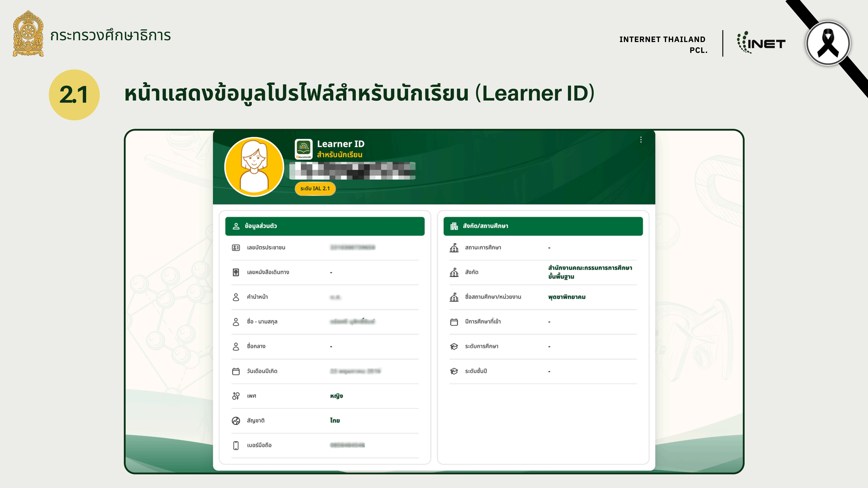Screen dimensions: 868x488
Task: Click the building icon in สังกัด/สถานศึกษา header
Action: coord(454,226)
